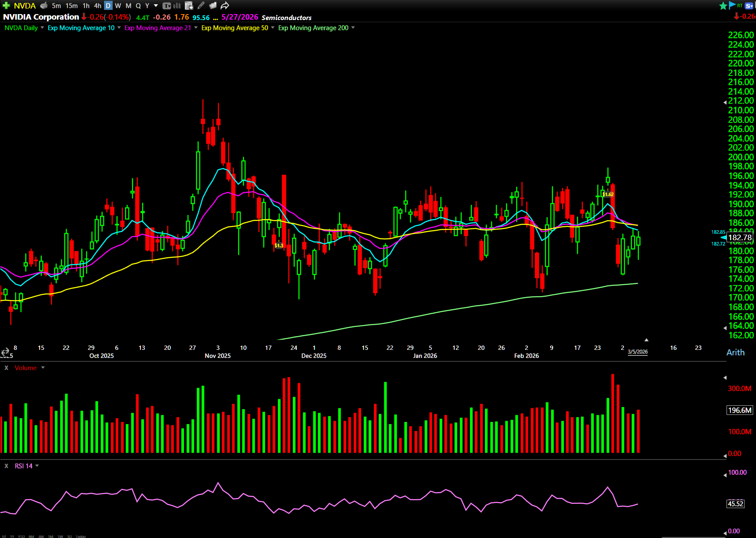Image resolution: width=756 pixels, height=538 pixels.
Task: Open the Exp Moving Average 200 dropdown
Action: pos(353,28)
